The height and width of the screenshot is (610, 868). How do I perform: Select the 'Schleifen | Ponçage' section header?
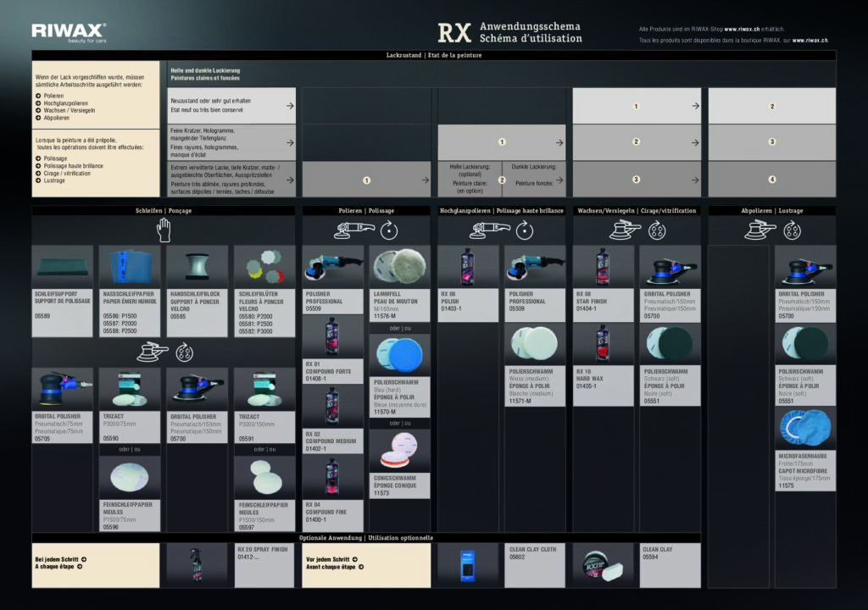pos(164,210)
